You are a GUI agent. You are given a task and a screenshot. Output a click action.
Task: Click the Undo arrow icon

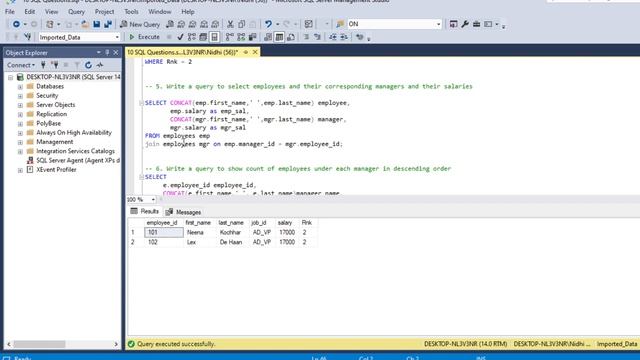coord(268,24)
